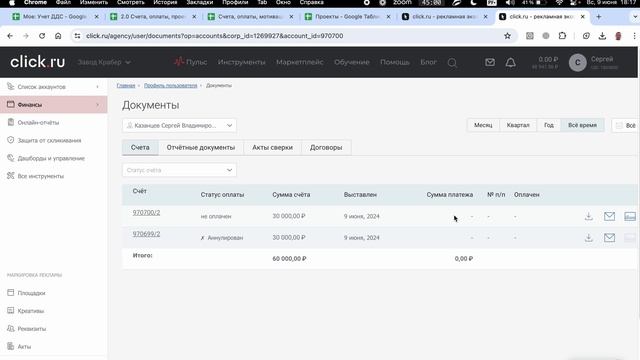Switch to the Мое: Учет ДДС browser tab
Viewport: 640px width, 360px height.
55,17
